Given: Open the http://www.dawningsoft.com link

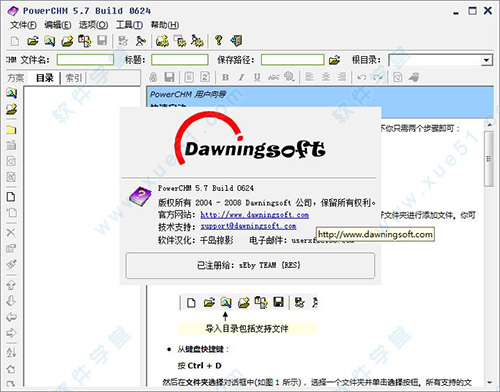Looking at the screenshot, I should pos(254,215).
